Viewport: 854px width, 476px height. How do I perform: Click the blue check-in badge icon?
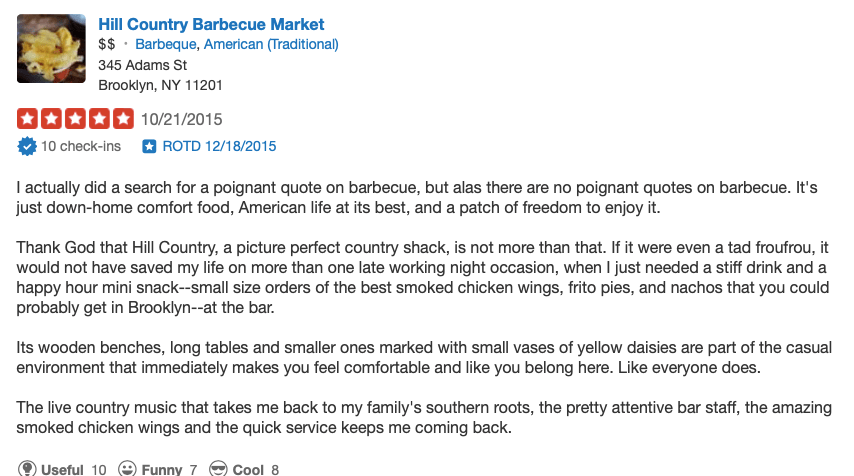tap(27, 146)
